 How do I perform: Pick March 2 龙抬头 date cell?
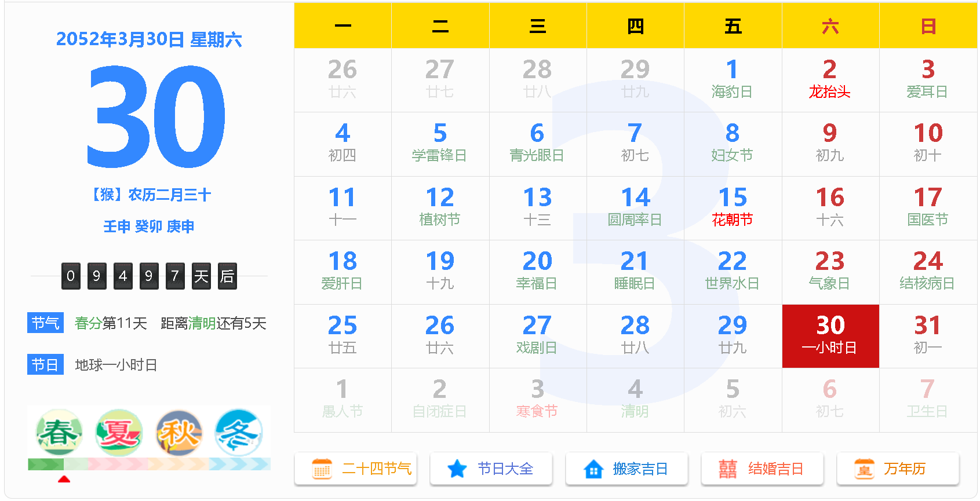coord(830,80)
